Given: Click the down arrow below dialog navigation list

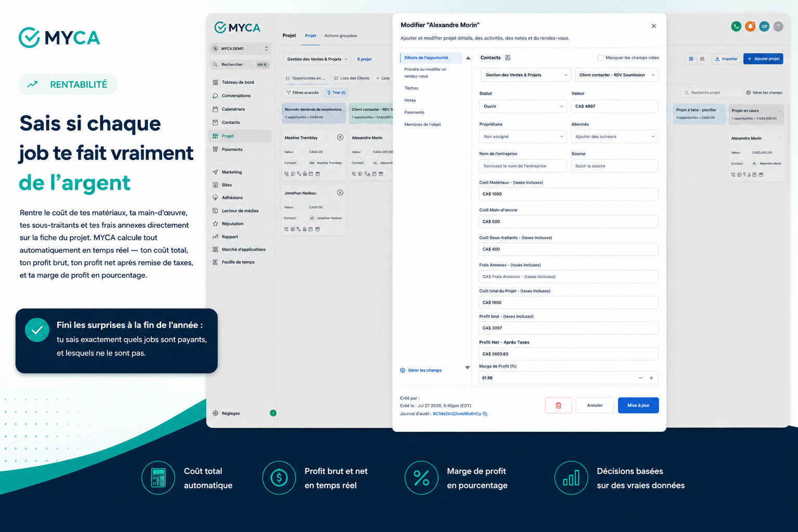Looking at the screenshot, I should pos(467,368).
